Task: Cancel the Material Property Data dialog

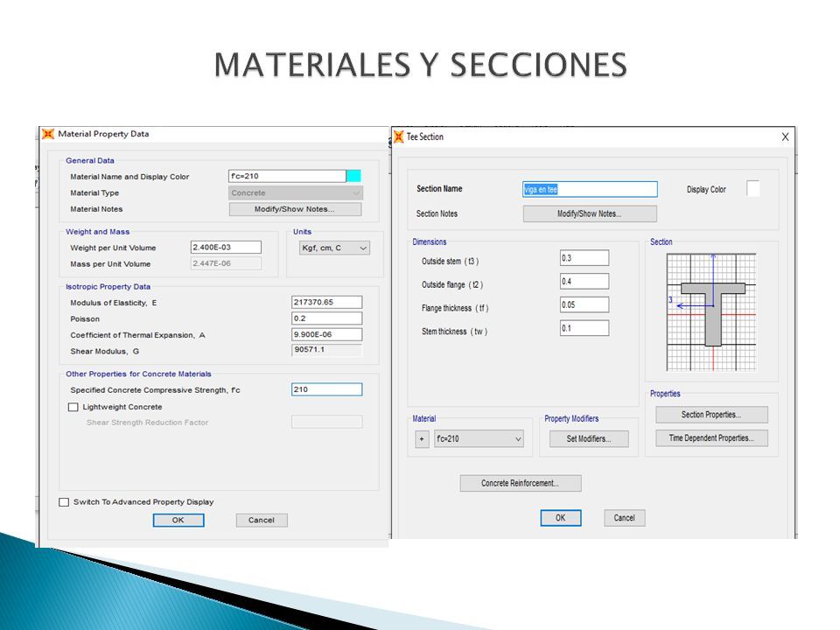Action: point(262,520)
